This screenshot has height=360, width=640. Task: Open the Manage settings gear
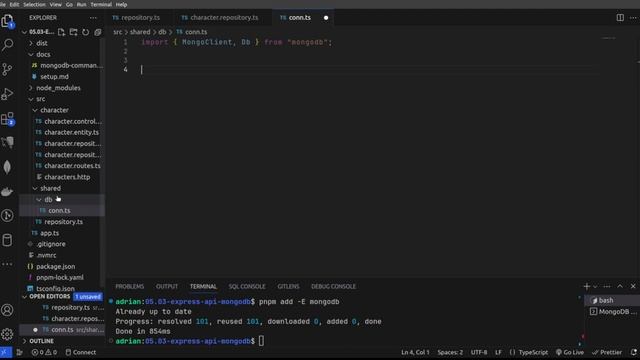pos(7,334)
